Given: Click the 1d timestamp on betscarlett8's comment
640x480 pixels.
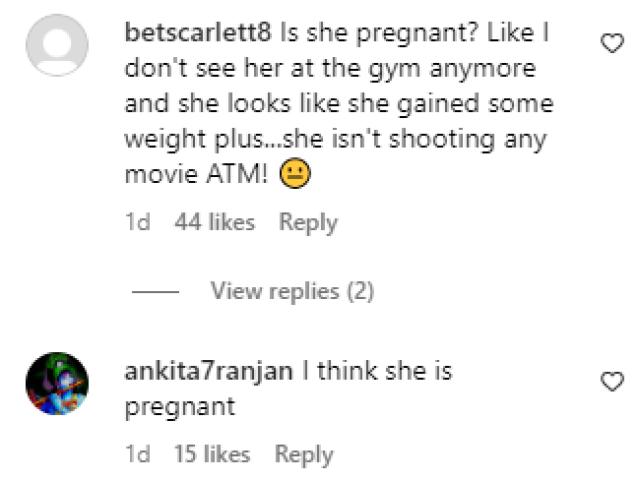Looking at the screenshot, I should coord(137,222).
